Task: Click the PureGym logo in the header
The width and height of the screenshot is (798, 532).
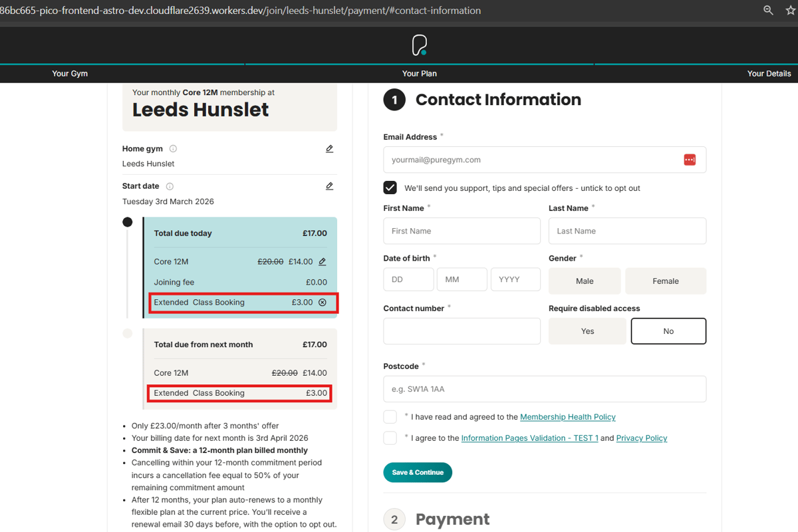Action: pos(420,45)
